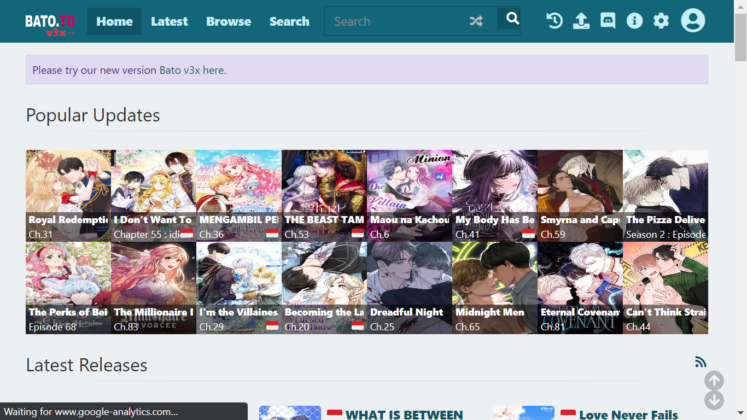Open Smyrna and Cap cover thumbnail
The image size is (747, 420).
[580, 196]
